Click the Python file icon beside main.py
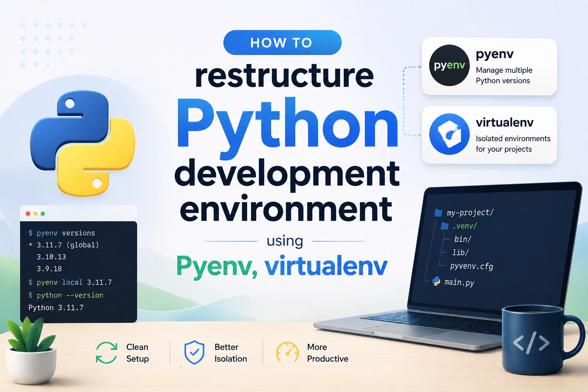 click(436, 282)
